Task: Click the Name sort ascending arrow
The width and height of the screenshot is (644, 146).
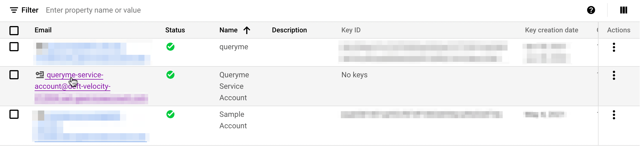Action: click(x=247, y=30)
